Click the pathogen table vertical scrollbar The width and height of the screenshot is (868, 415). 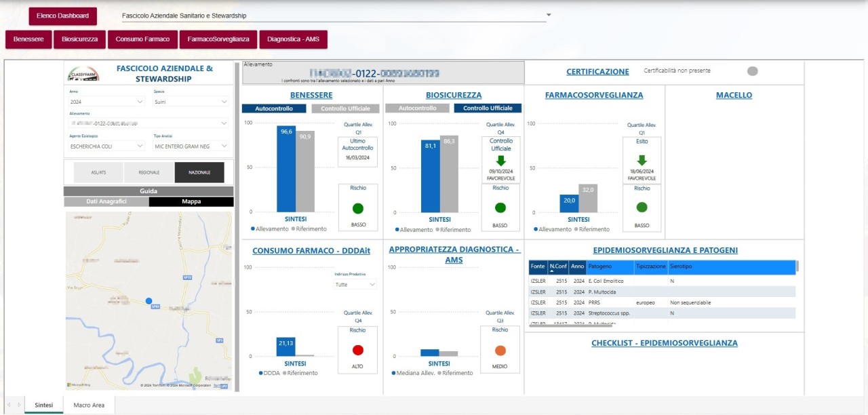click(x=797, y=293)
